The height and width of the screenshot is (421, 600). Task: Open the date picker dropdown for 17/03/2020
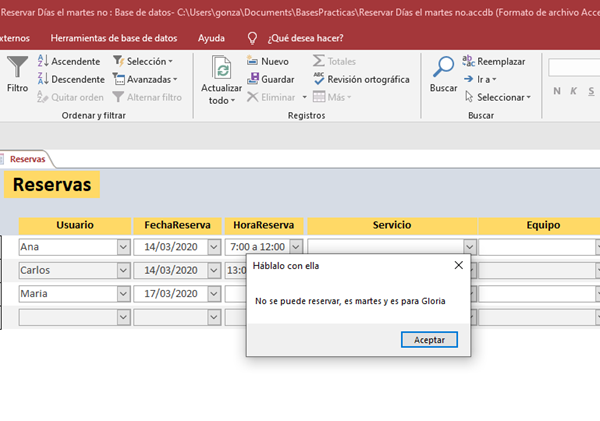(215, 293)
